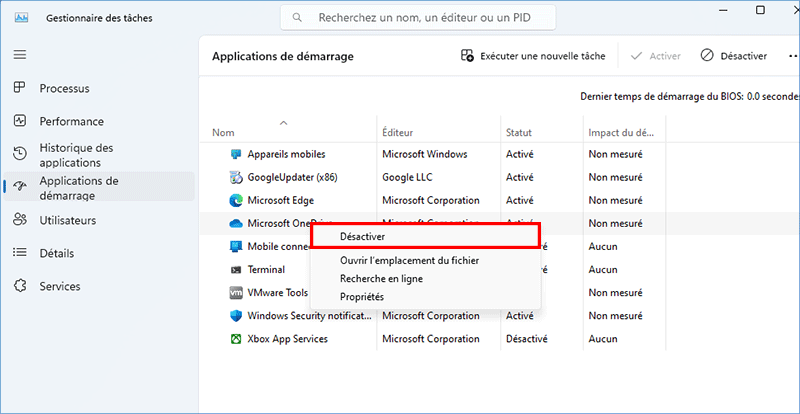The height and width of the screenshot is (414, 800).
Task: Open the Performance sidebar icon
Action: pyautogui.click(x=20, y=121)
